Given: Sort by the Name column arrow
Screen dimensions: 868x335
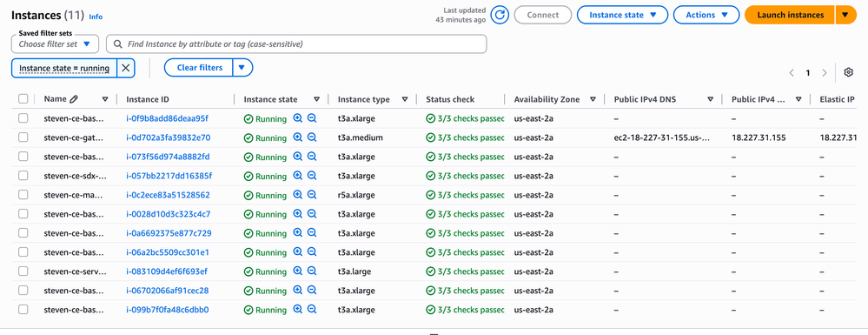Looking at the screenshot, I should [x=105, y=100].
